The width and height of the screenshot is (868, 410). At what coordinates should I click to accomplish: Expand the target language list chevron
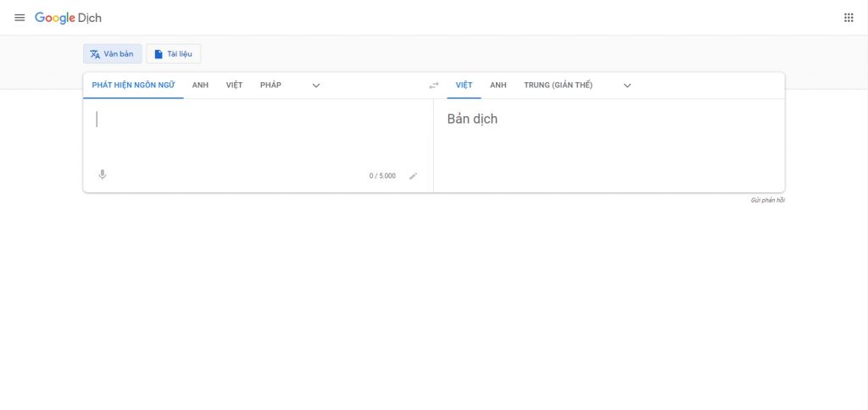[627, 86]
